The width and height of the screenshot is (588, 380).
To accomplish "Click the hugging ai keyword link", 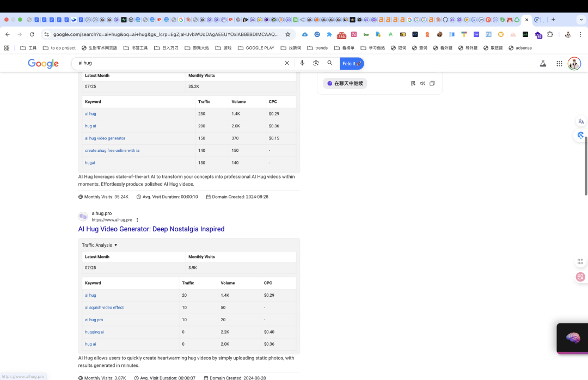I will (x=95, y=332).
